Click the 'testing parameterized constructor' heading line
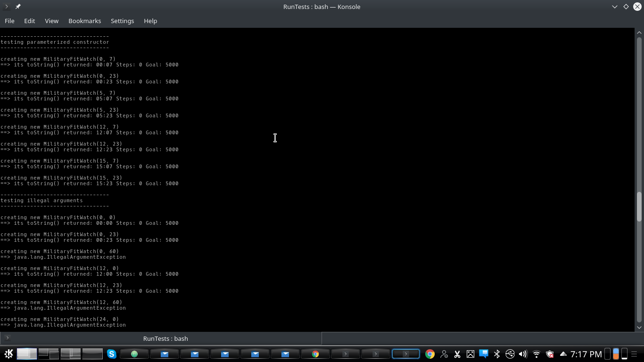This screenshot has width=644, height=362. (x=55, y=42)
